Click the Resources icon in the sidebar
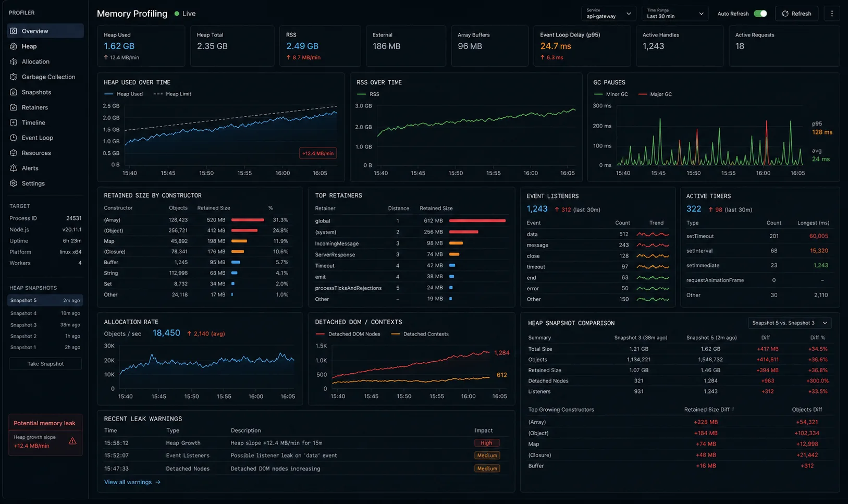The height and width of the screenshot is (504, 848). 14,153
